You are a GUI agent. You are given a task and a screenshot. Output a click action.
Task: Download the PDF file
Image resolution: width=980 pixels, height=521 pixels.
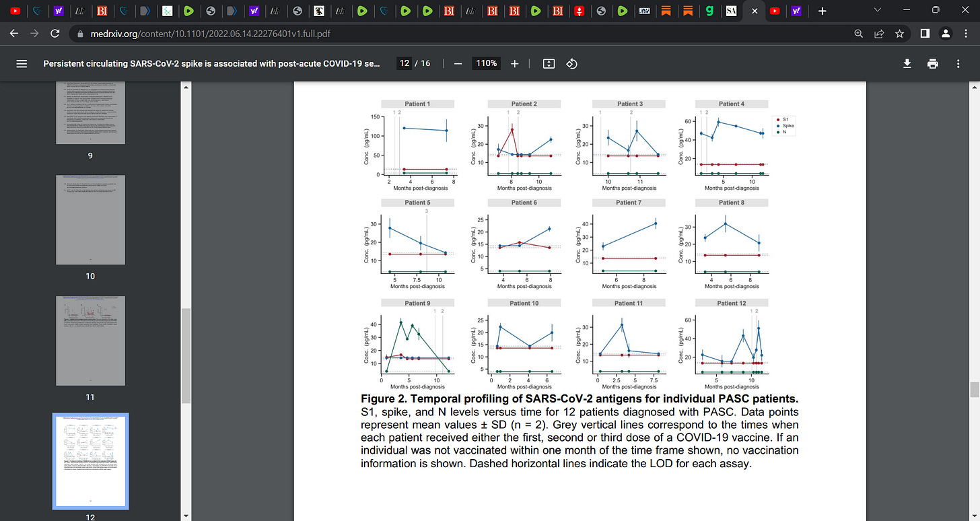(x=907, y=63)
